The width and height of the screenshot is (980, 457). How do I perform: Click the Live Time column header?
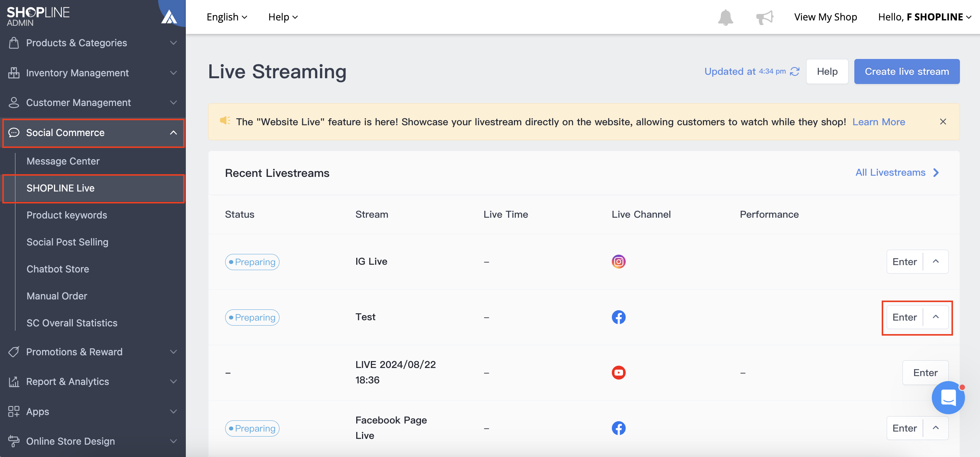[506, 214]
